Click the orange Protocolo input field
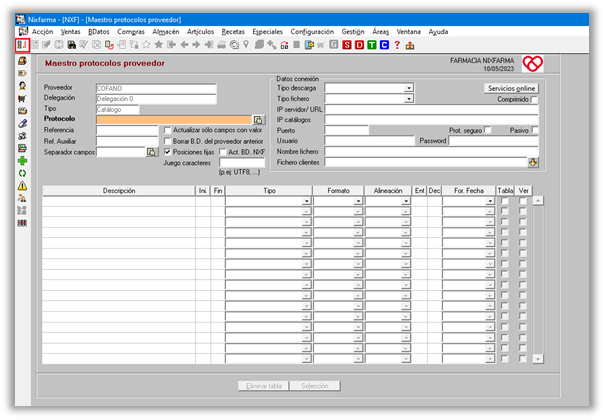 tap(174, 120)
